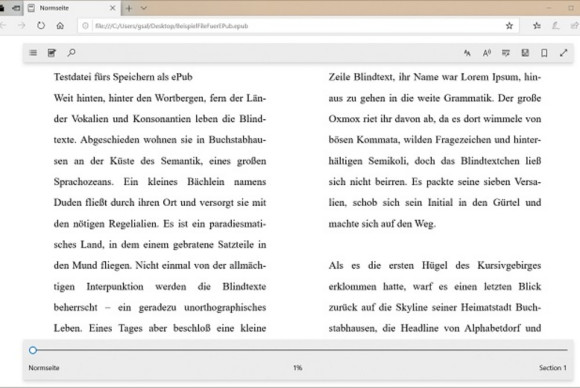Screen dimensions: 580x388
Task: Click the line starting 'bösen Kommata, wilden'
Action: click(435, 140)
